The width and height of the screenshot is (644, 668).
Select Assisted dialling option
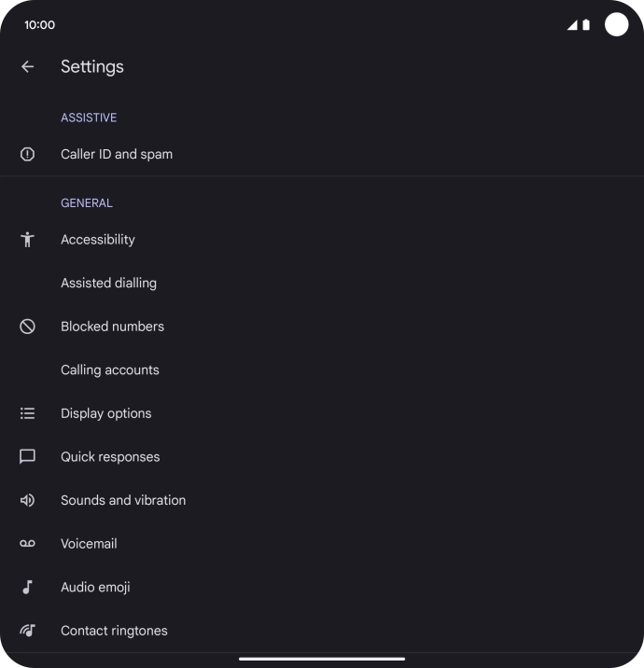108,283
